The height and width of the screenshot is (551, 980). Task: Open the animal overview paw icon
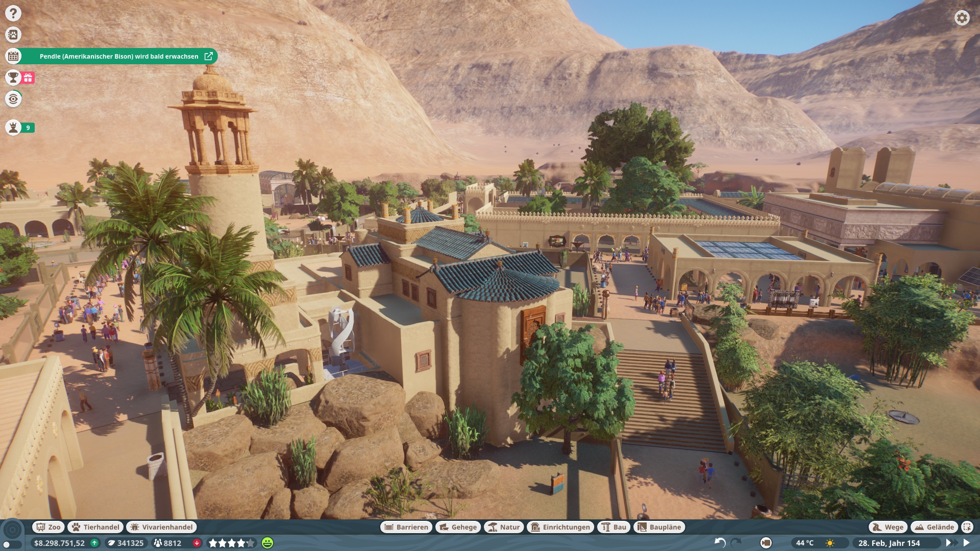click(x=13, y=35)
